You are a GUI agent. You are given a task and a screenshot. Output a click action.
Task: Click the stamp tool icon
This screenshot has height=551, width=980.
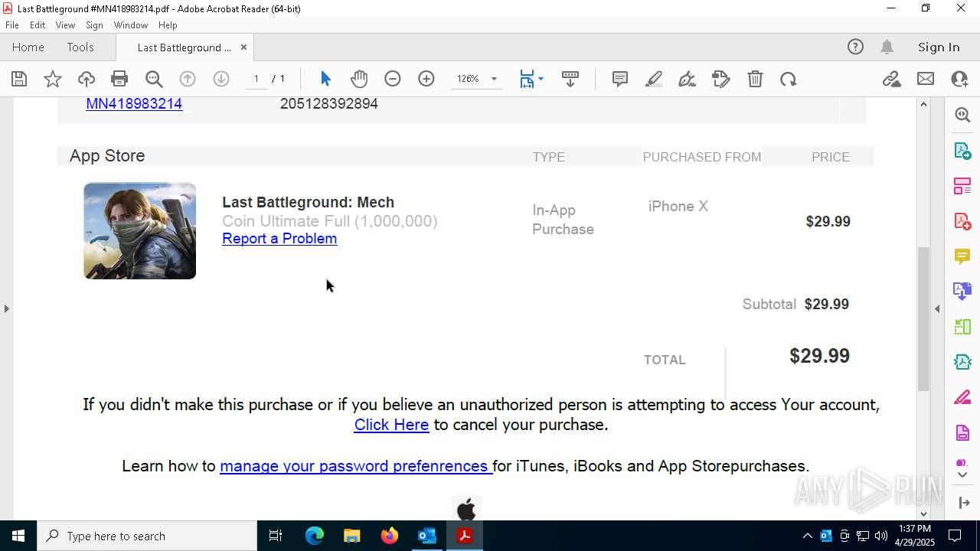(721, 79)
